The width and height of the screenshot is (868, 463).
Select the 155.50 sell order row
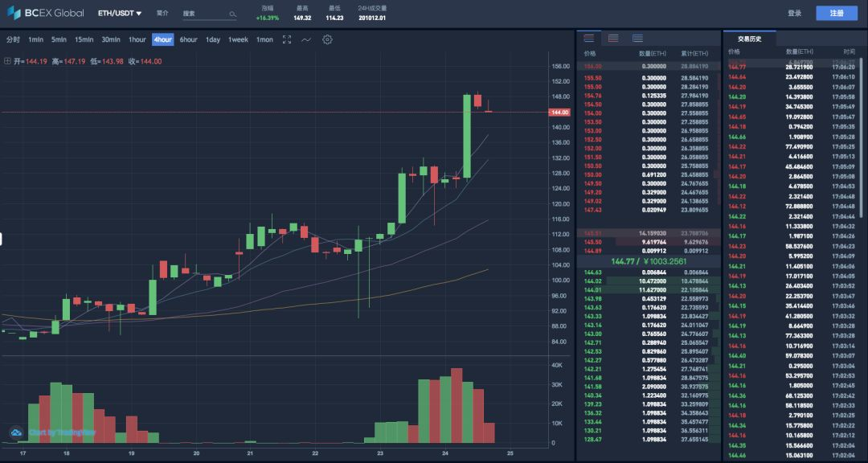649,78
